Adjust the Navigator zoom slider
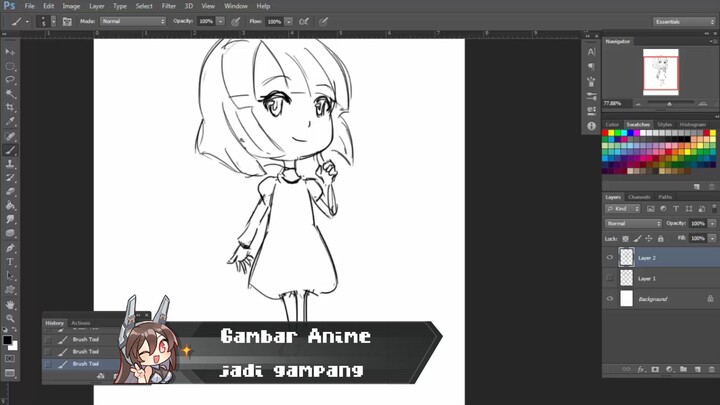The image size is (720, 405). (x=669, y=104)
